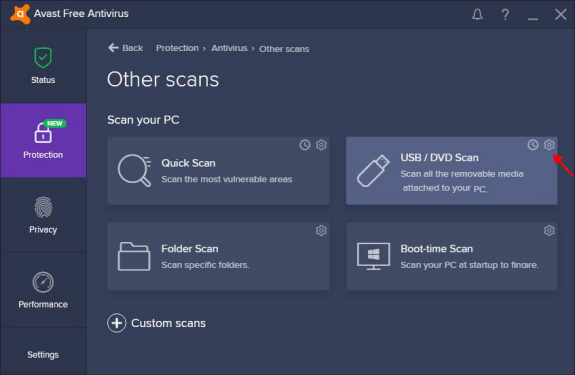Click the 'Avast Free Antivirus' title text
575x375 pixels.
tap(81, 14)
